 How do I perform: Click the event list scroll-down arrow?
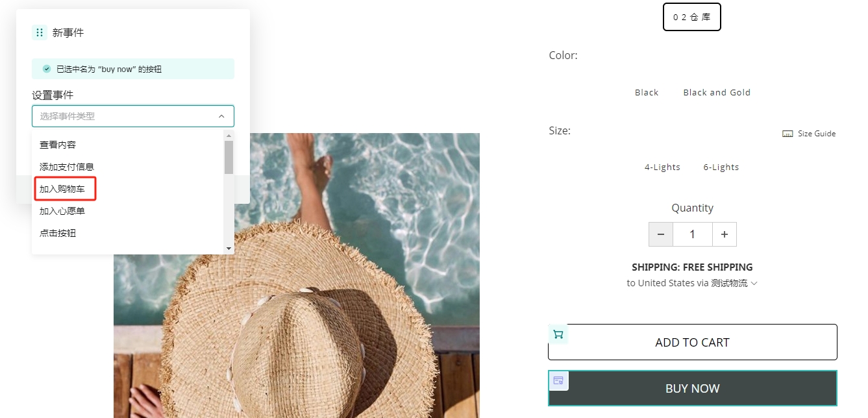[x=229, y=249]
